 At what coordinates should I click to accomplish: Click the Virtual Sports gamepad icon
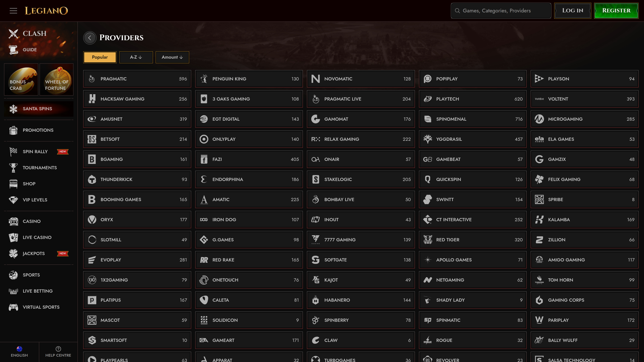pyautogui.click(x=13, y=307)
